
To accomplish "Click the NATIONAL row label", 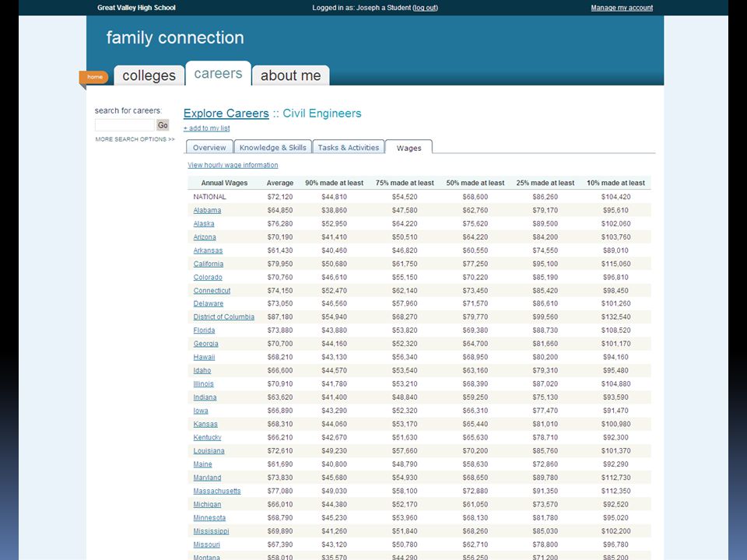I will pos(209,197).
